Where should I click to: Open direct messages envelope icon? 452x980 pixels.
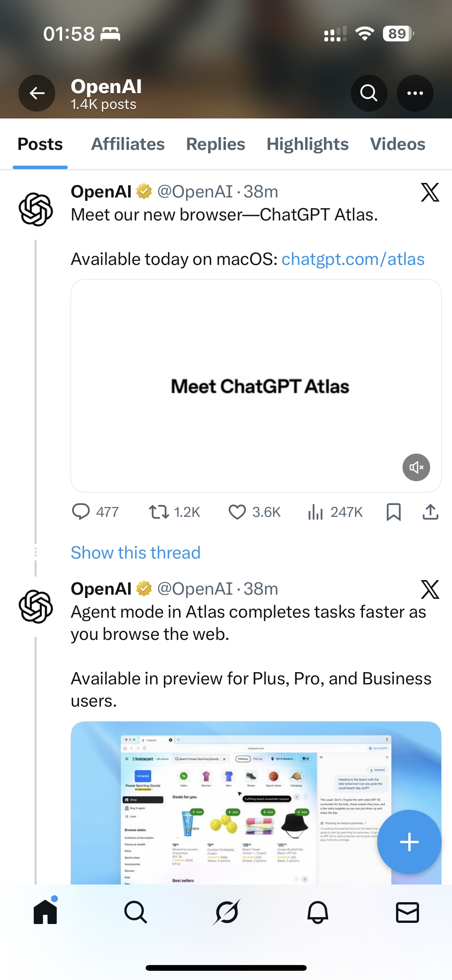tap(407, 912)
